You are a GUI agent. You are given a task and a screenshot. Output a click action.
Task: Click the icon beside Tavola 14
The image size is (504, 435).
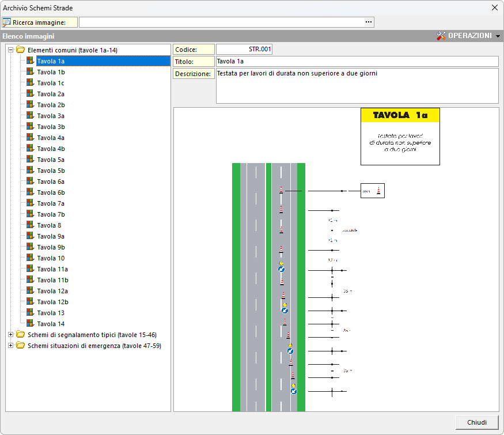30,324
